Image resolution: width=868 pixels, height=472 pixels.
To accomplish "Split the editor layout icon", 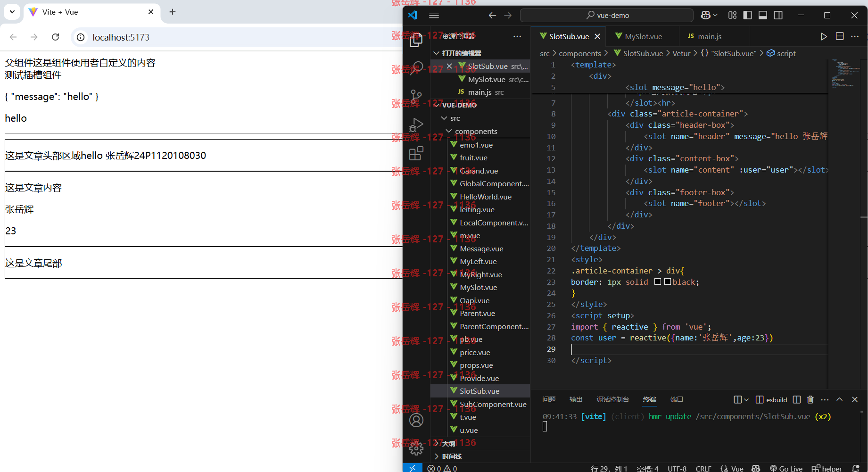I will coord(840,36).
